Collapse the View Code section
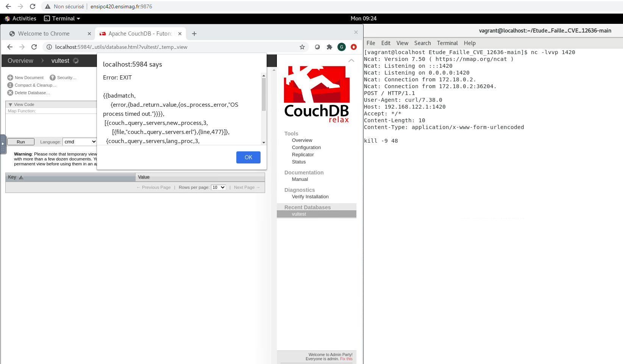This screenshot has height=364, width=623. [x=21, y=104]
